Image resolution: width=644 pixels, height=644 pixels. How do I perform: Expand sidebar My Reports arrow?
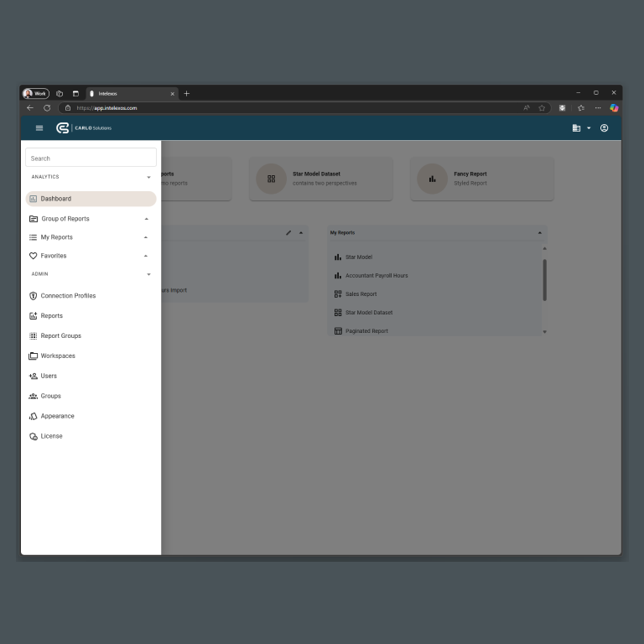pyautogui.click(x=146, y=237)
